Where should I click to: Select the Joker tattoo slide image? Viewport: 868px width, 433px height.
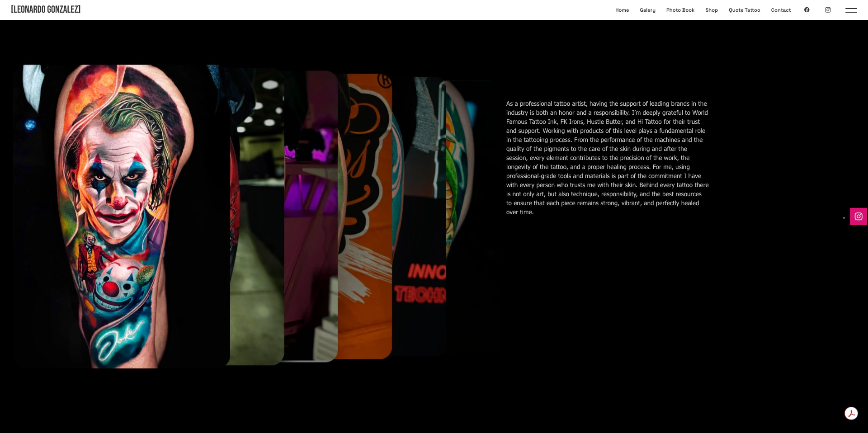(x=121, y=216)
